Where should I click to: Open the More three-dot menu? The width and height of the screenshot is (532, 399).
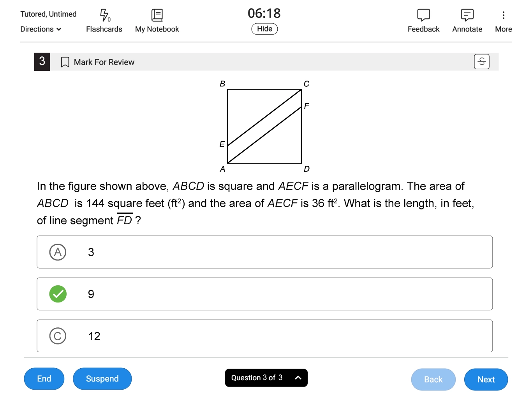(x=503, y=16)
